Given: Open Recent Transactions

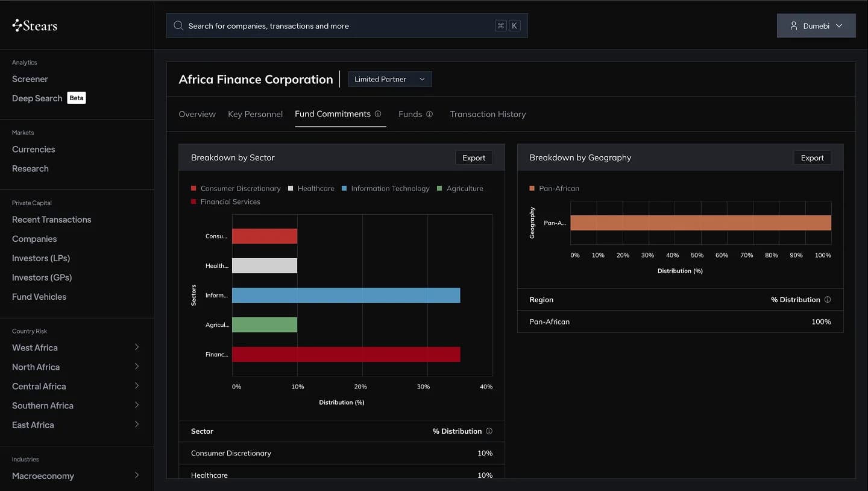Looking at the screenshot, I should 52,220.
